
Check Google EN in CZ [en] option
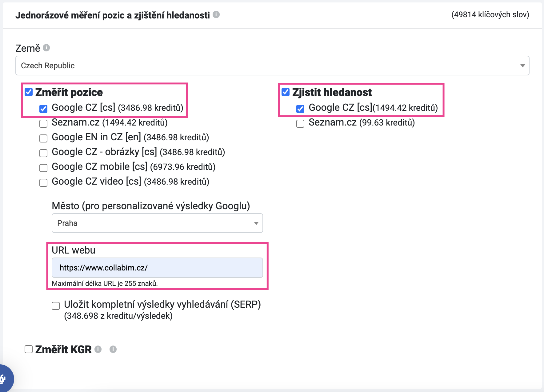pos(43,138)
